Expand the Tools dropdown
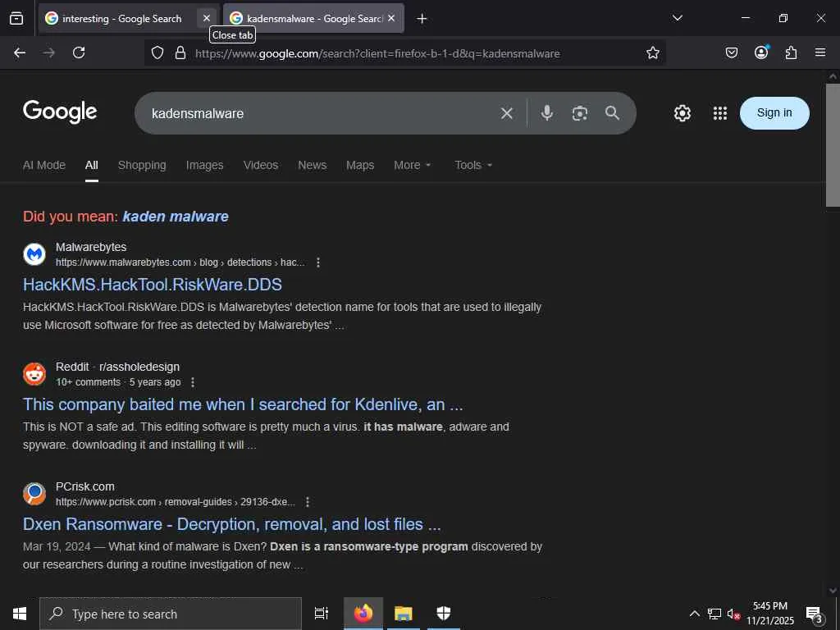This screenshot has width=840, height=630. (x=473, y=165)
